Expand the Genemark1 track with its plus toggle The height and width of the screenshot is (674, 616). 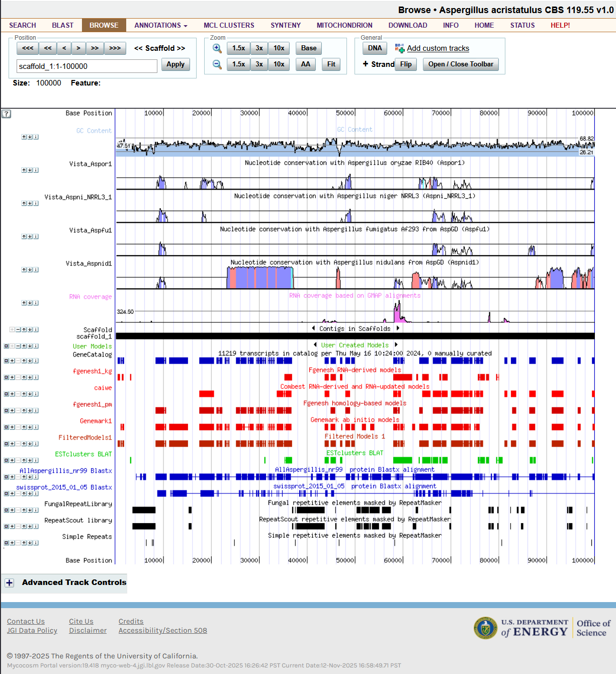coord(12,427)
